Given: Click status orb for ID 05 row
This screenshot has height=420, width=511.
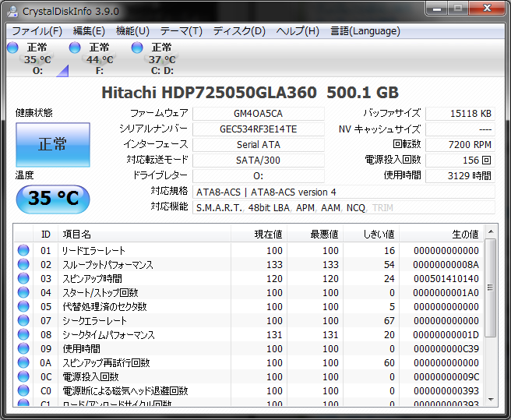Looking at the screenshot, I should point(23,306).
